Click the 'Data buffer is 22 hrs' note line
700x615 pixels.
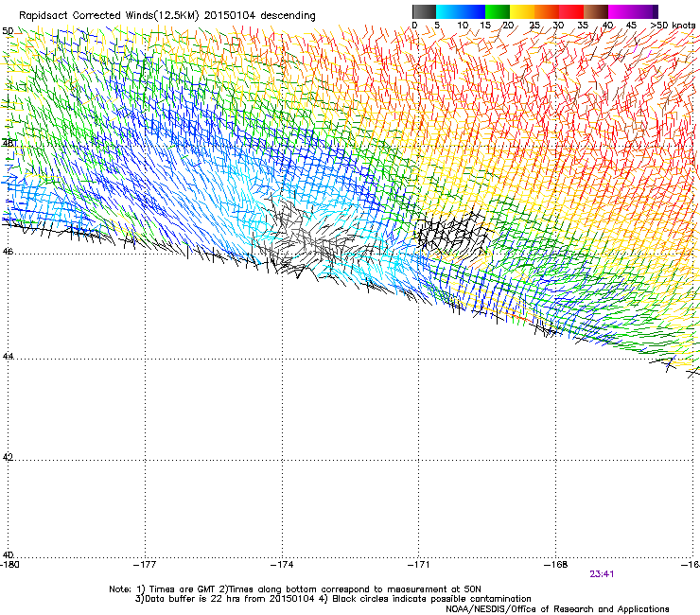click(333, 599)
